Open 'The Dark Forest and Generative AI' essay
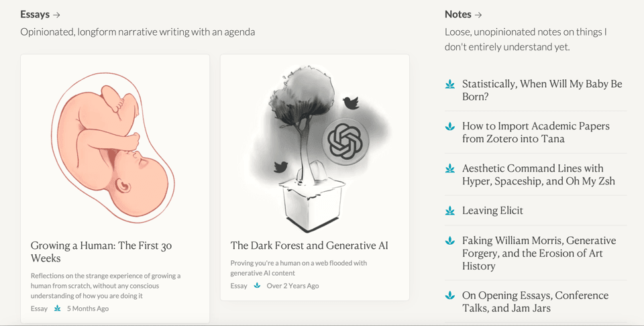Screen dimensions: 644x326 [309, 246]
